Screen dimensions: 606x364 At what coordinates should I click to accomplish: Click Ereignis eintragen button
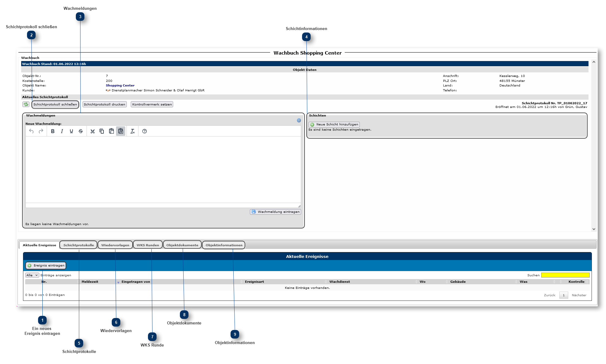tap(46, 266)
